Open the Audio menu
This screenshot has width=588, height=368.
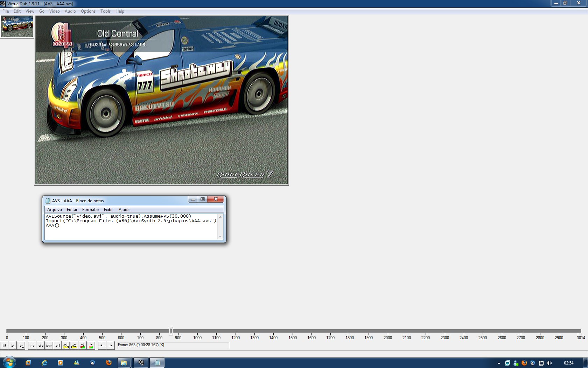click(70, 11)
